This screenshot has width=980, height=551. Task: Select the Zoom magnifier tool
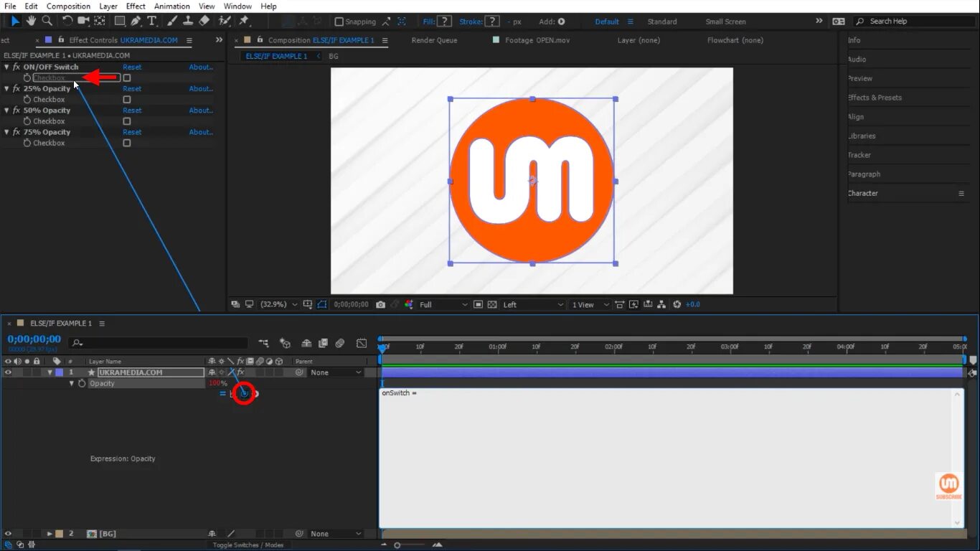tap(47, 21)
